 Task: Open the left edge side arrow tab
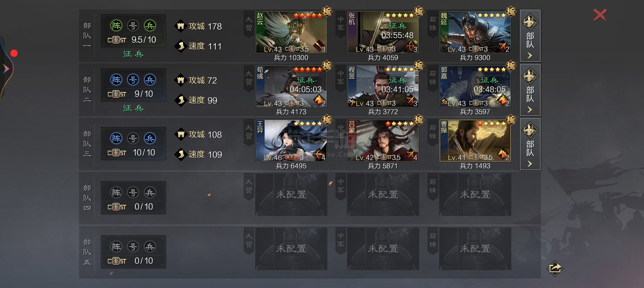[6, 69]
